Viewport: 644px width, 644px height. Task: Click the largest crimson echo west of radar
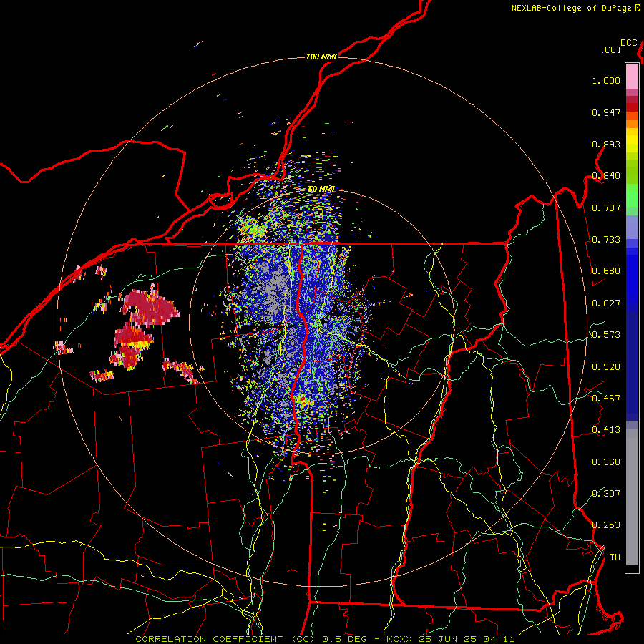(x=150, y=307)
